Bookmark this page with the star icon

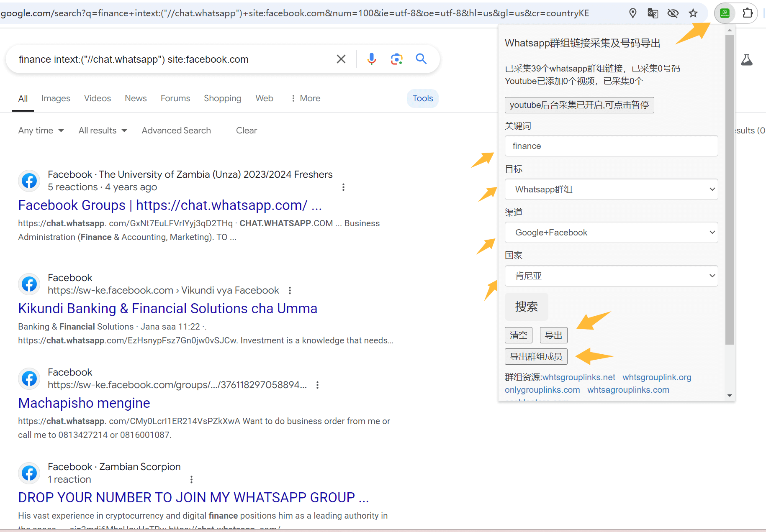pos(693,13)
